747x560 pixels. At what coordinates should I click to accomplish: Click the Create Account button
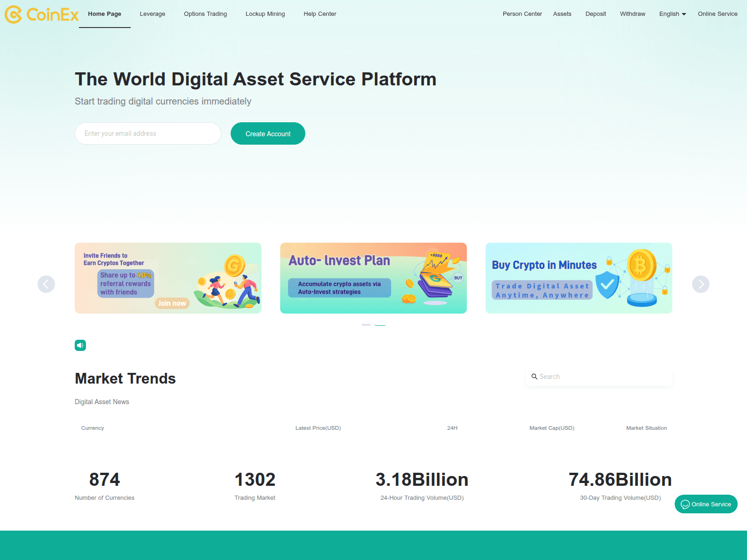[x=268, y=133]
